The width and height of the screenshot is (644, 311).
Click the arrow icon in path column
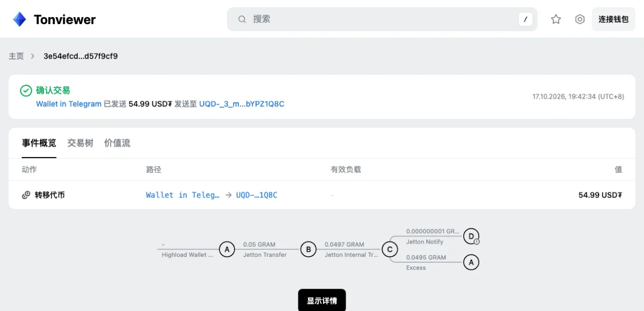pos(228,195)
